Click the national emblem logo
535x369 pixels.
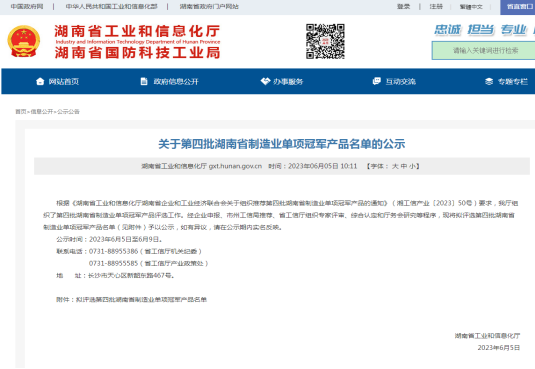24,41
